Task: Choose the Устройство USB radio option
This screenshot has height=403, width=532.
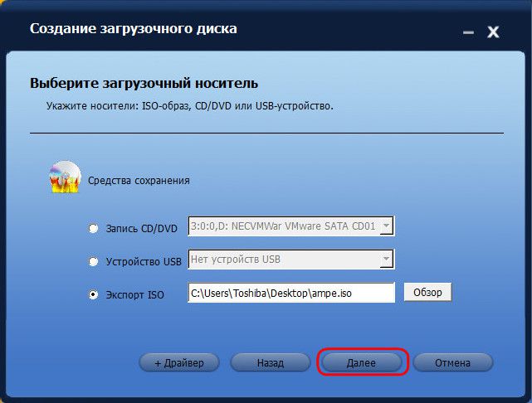Action: [x=93, y=261]
